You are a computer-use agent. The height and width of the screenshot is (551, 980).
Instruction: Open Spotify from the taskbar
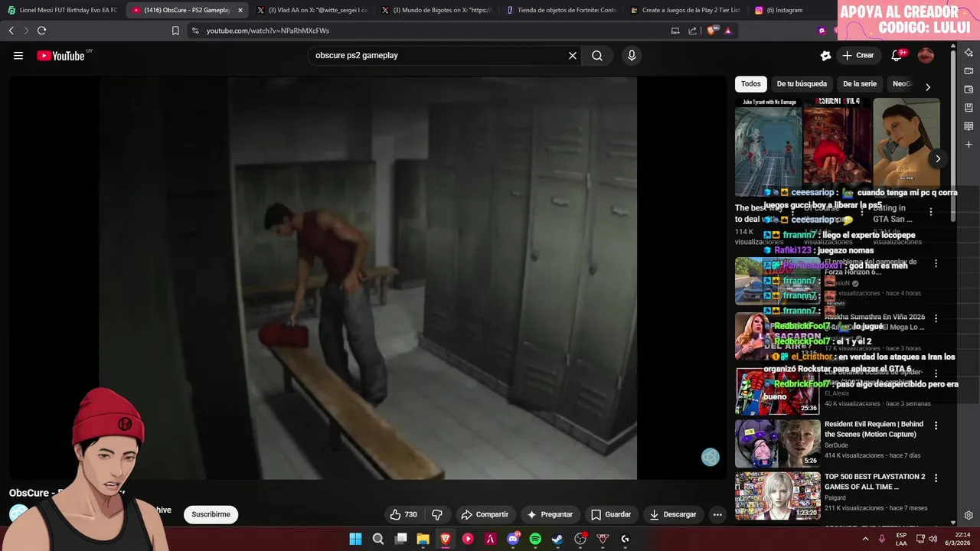coord(535,539)
